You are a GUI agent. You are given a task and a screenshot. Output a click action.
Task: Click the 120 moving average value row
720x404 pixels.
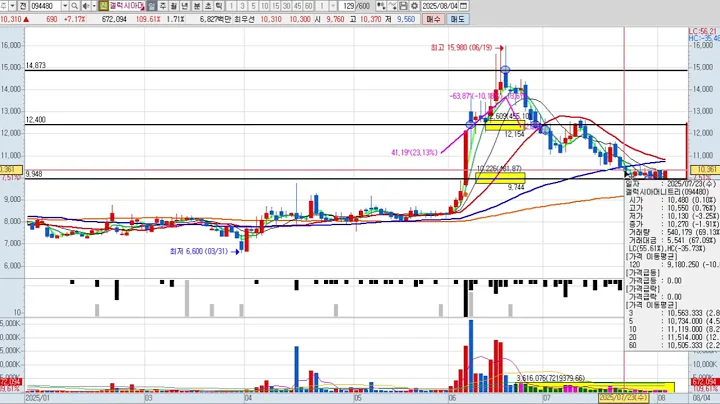[x=672, y=265]
